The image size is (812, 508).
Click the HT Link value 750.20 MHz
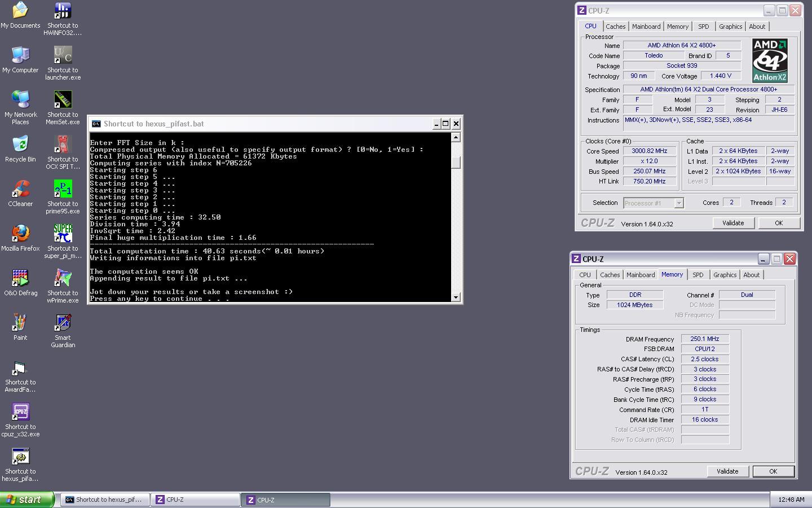[649, 181]
